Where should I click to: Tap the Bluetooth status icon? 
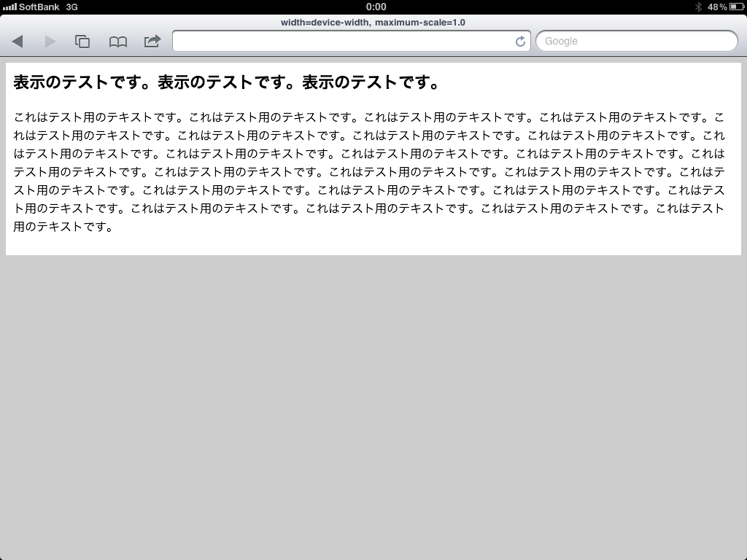coord(698,7)
